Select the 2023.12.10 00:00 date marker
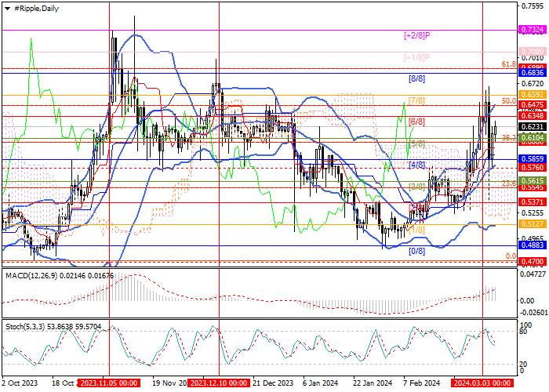The image size is (549, 392). pyautogui.click(x=219, y=383)
